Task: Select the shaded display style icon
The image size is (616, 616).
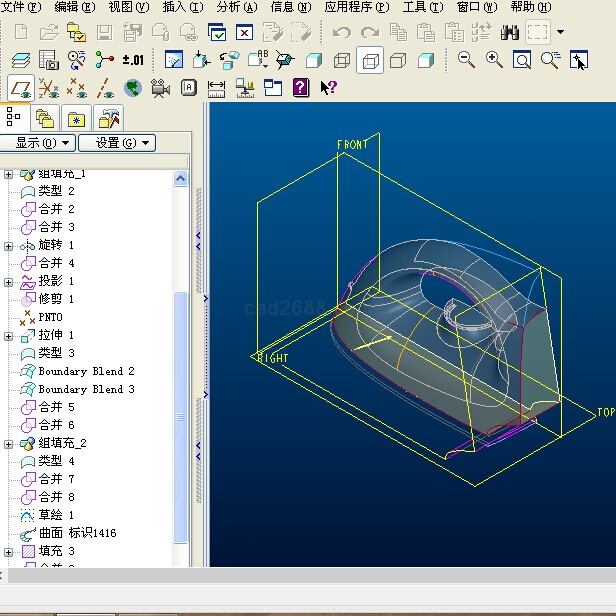Action: click(x=426, y=61)
